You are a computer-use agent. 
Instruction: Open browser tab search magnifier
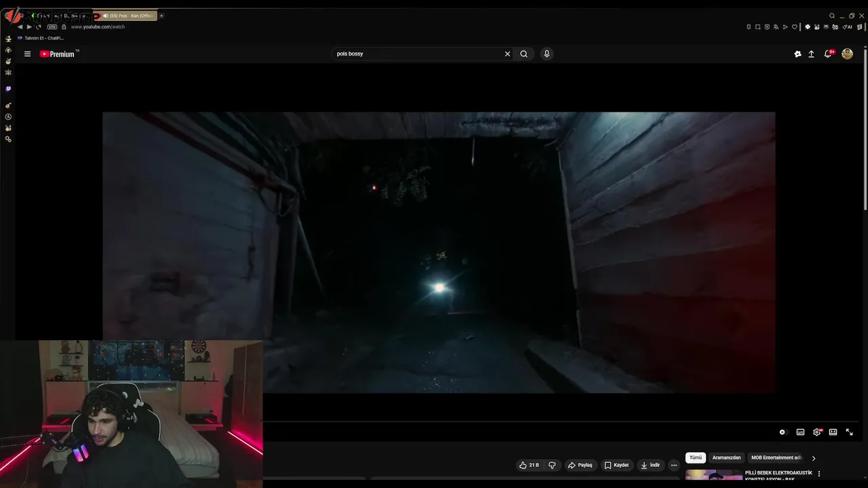pos(832,16)
